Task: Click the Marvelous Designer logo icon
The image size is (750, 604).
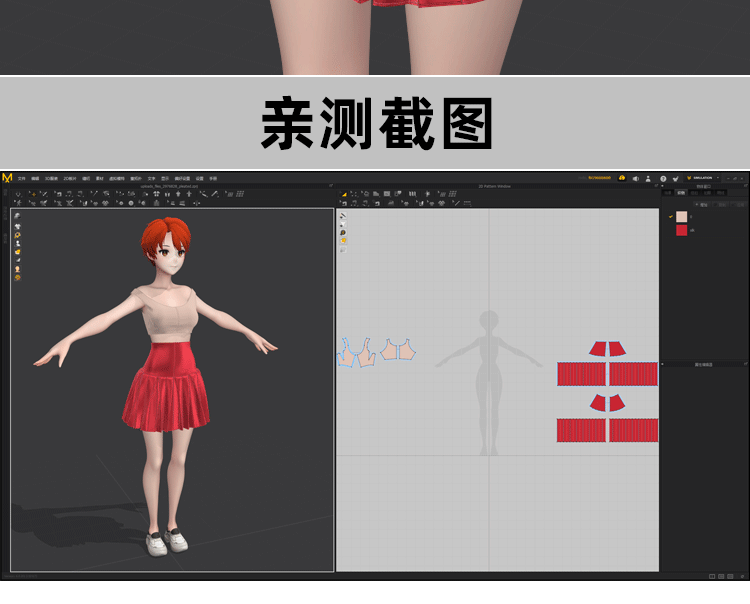Action: click(7, 178)
